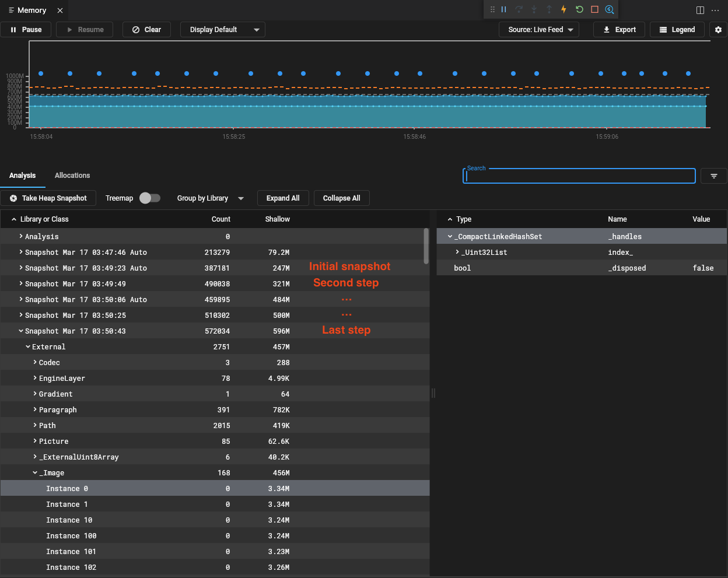Open the Display Default dropdown

click(223, 30)
